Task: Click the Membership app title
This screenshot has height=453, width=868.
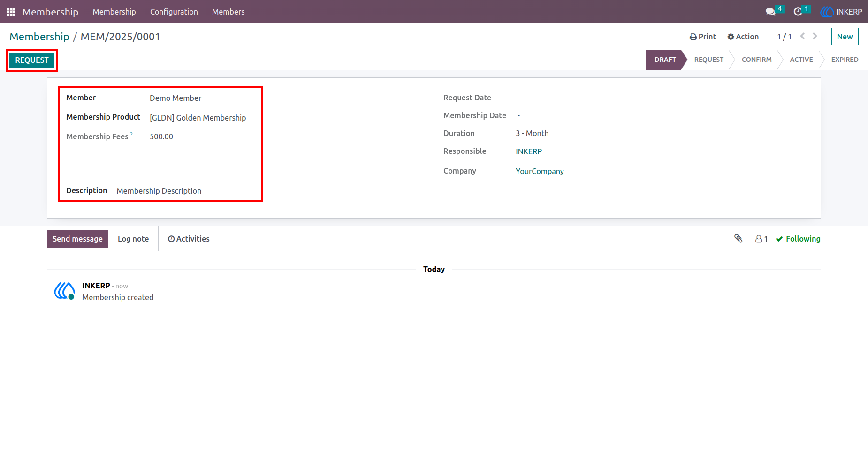Action: coord(50,12)
